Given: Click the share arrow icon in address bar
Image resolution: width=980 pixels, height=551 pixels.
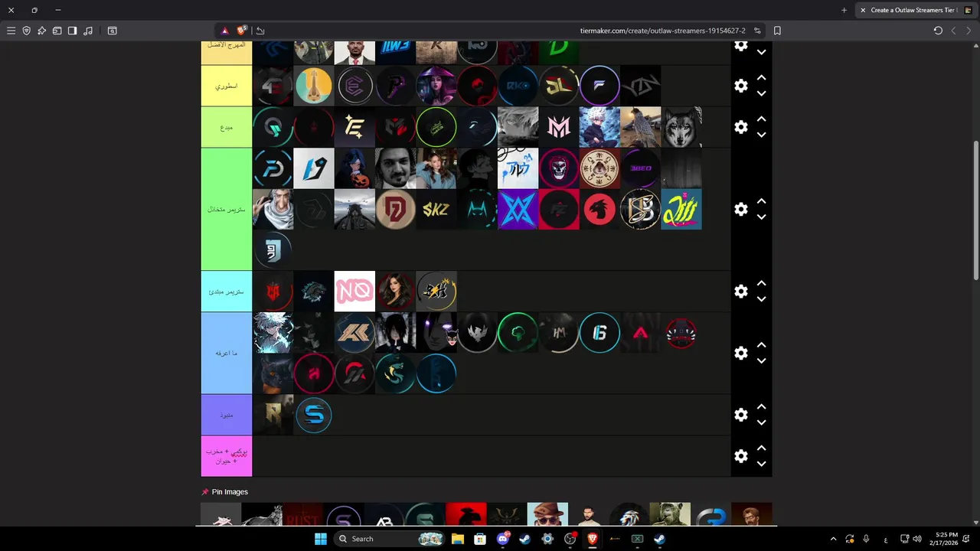Looking at the screenshot, I should (x=260, y=31).
